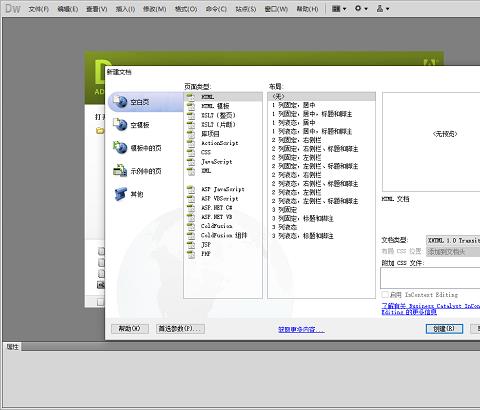Open the Business Catalyst InContext Editing info link
The height and width of the screenshot is (410, 480).
pos(430,309)
